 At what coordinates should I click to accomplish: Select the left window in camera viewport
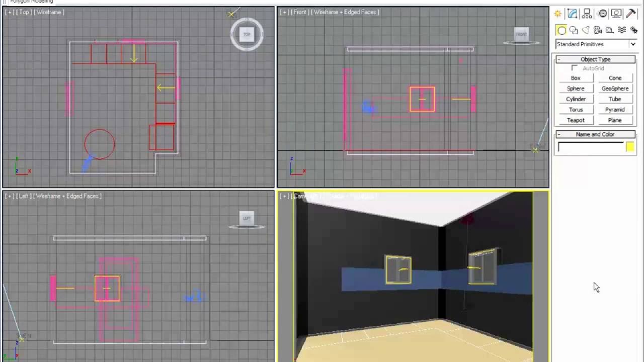click(398, 269)
